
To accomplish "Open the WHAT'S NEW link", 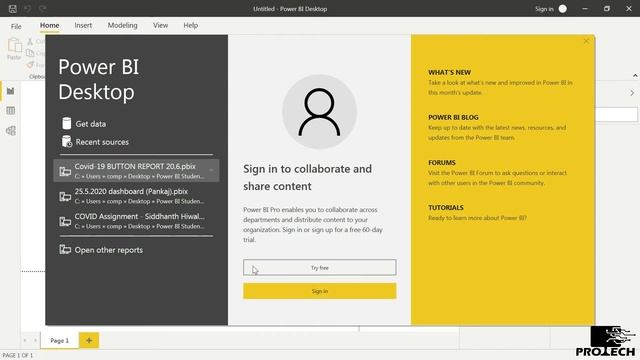I will [449, 72].
